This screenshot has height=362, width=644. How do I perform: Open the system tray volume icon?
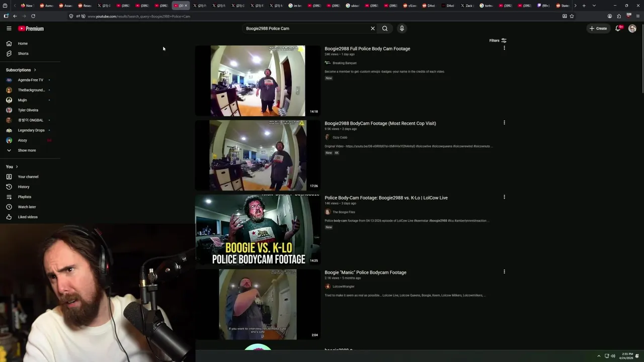(x=613, y=356)
